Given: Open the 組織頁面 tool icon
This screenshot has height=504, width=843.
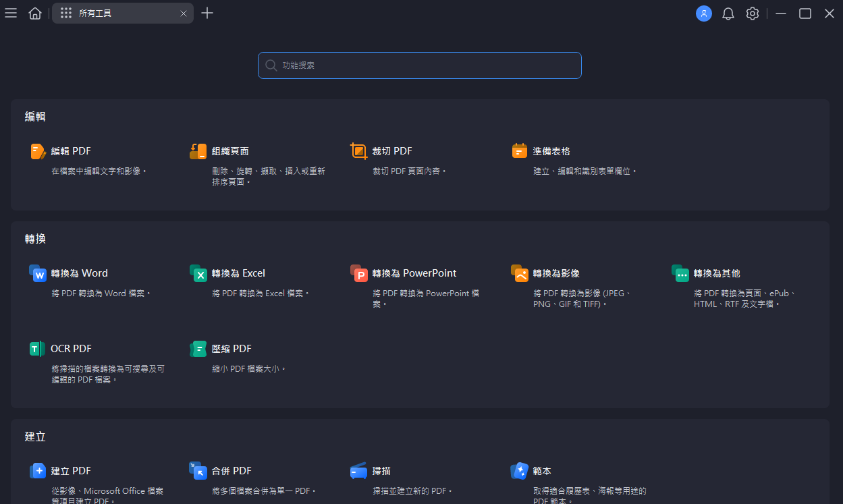Looking at the screenshot, I should click(198, 151).
